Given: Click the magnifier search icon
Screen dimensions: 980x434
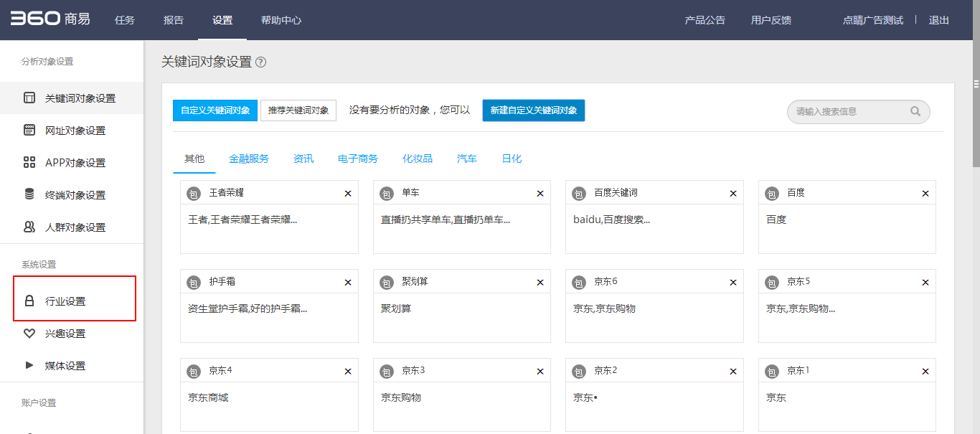Looking at the screenshot, I should pyautogui.click(x=915, y=111).
